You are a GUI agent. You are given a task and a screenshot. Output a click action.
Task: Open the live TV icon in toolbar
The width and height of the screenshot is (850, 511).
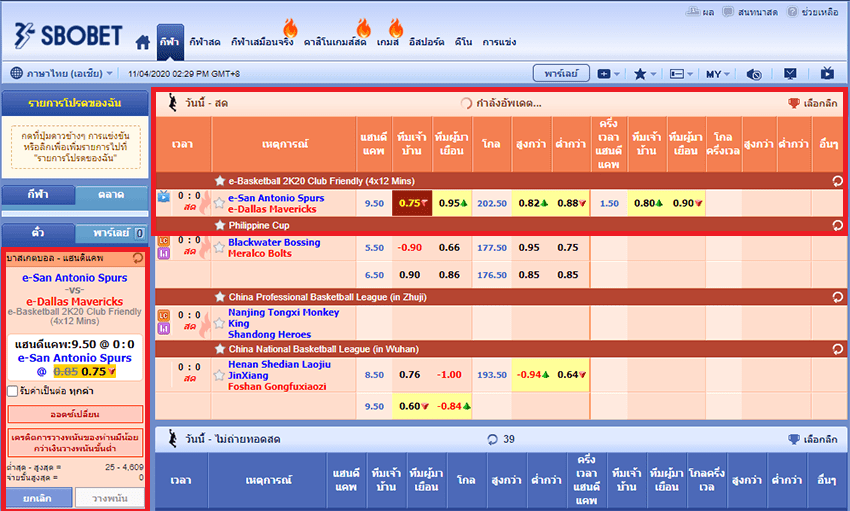pyautogui.click(x=827, y=73)
